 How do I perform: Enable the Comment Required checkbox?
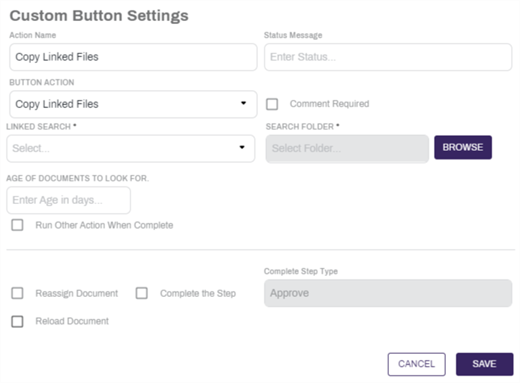272,104
